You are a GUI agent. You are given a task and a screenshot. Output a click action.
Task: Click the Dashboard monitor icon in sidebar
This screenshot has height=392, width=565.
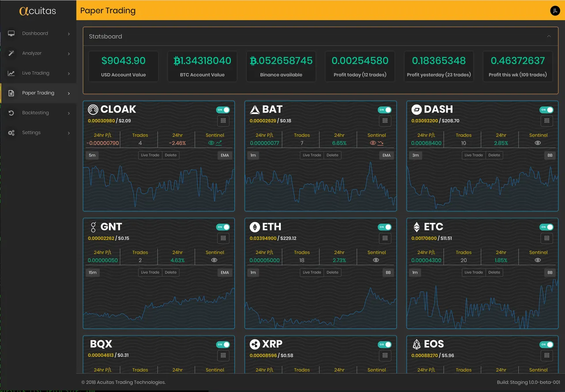click(11, 34)
